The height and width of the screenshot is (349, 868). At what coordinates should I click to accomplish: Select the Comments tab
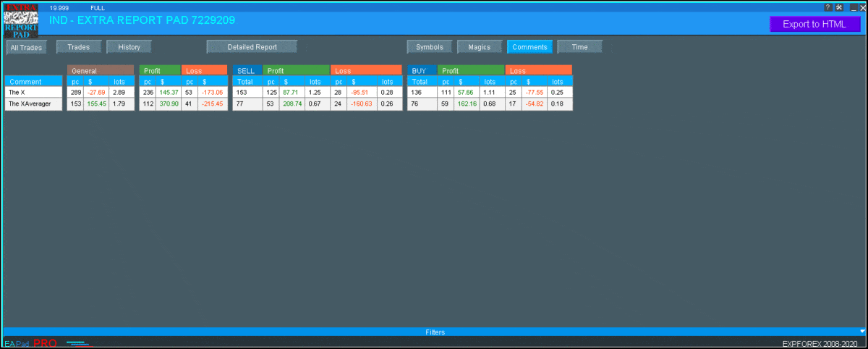[529, 47]
